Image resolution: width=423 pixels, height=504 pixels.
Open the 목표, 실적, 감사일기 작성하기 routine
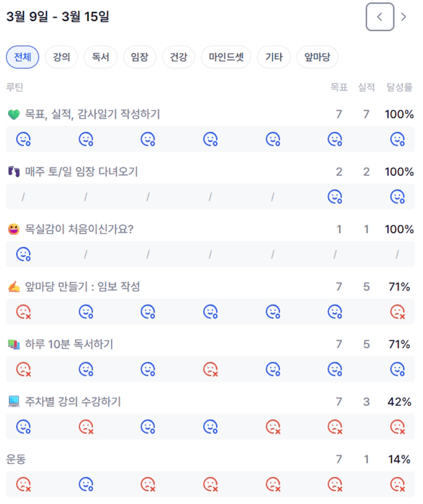coord(92,114)
